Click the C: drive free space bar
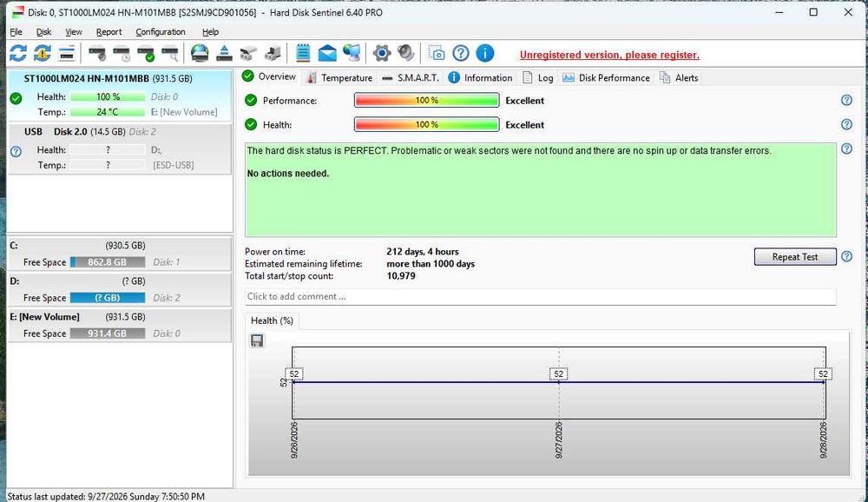868x502 pixels. pos(108,262)
